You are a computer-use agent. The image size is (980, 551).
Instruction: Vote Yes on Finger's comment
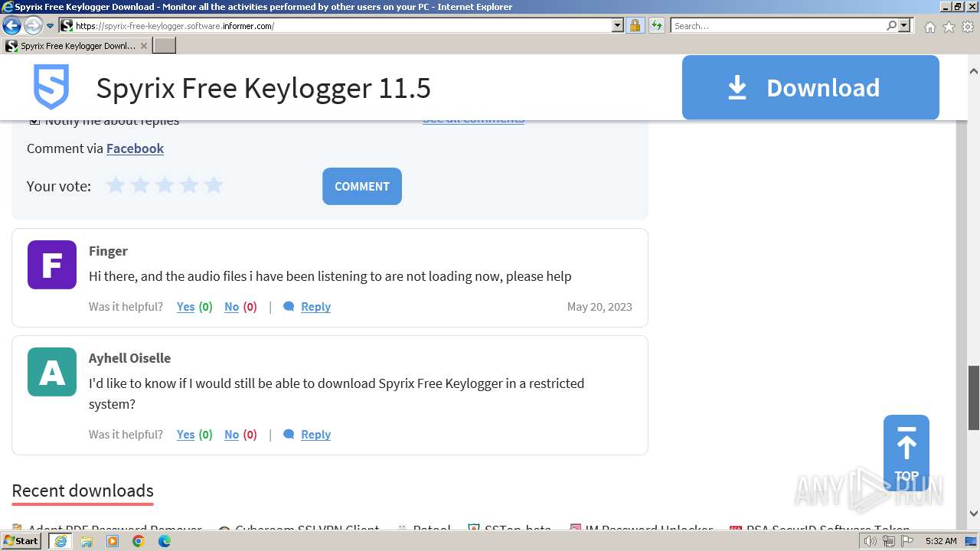point(185,306)
